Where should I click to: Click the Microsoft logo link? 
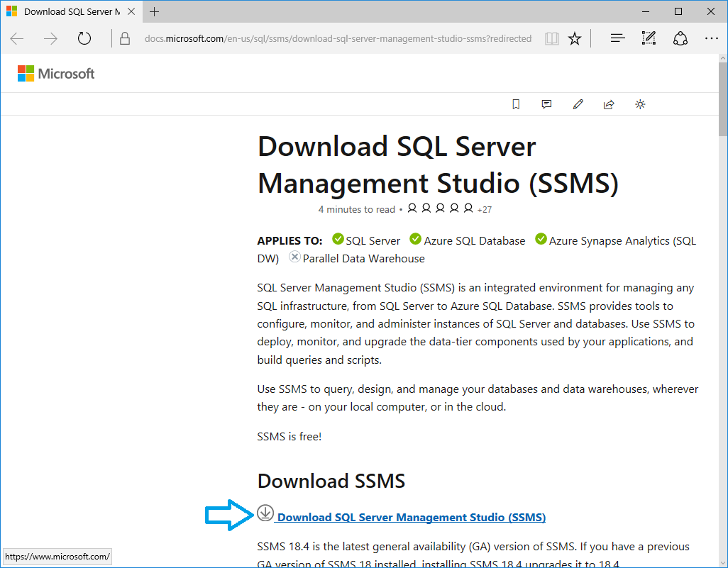pyautogui.click(x=56, y=74)
